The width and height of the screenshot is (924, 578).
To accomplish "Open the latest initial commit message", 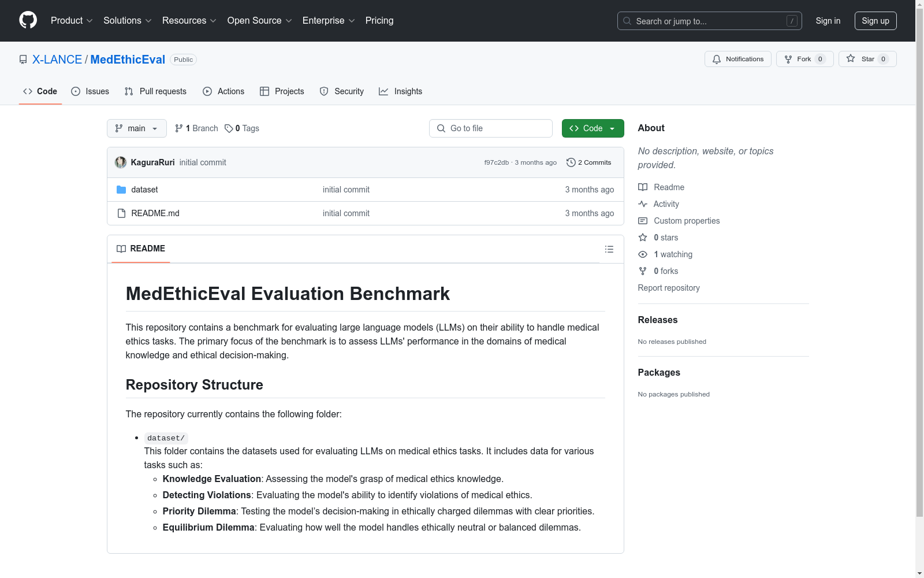I will point(203,162).
